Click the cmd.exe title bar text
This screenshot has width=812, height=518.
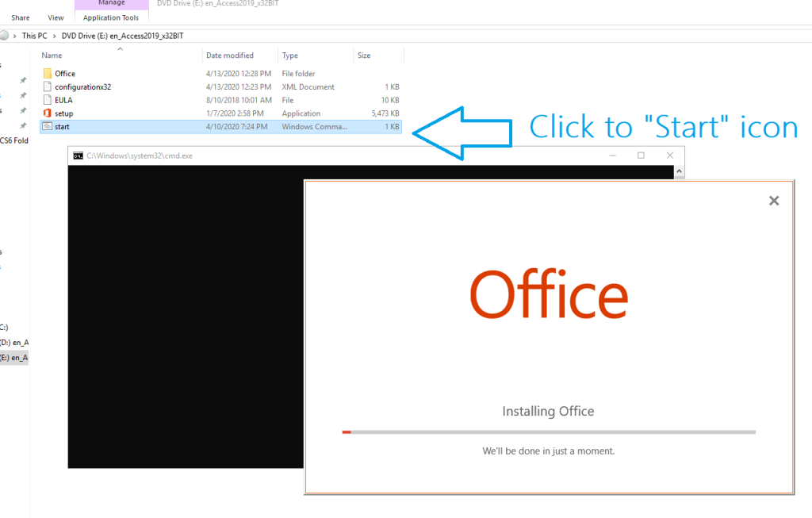140,155
